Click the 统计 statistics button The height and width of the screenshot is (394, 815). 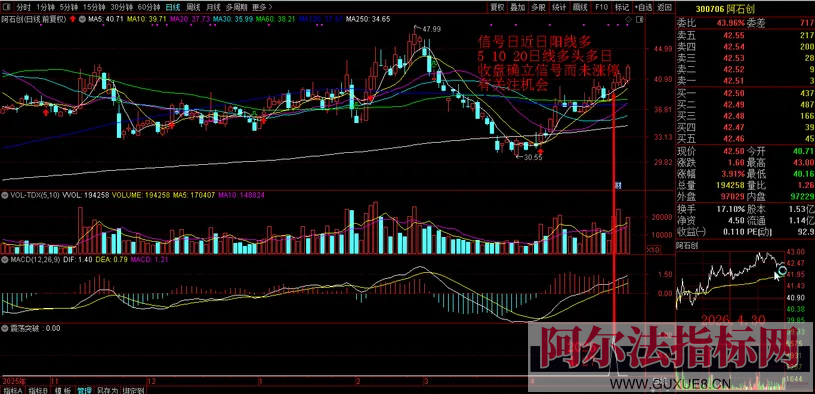pos(559,7)
